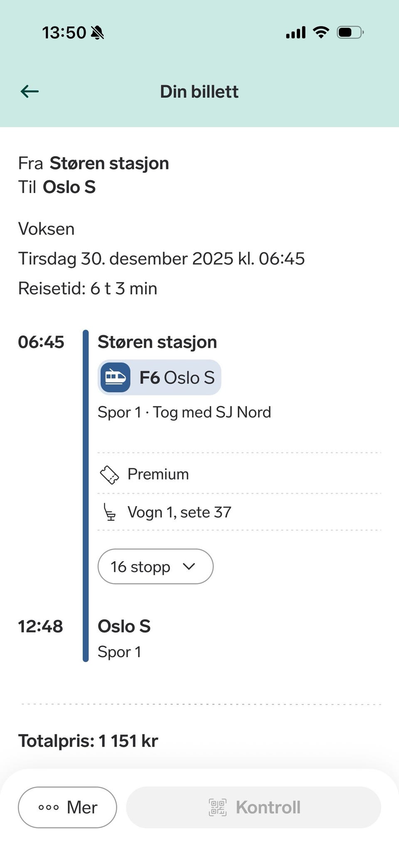
Task: Tap the battery icon in status bar
Action: [350, 32]
